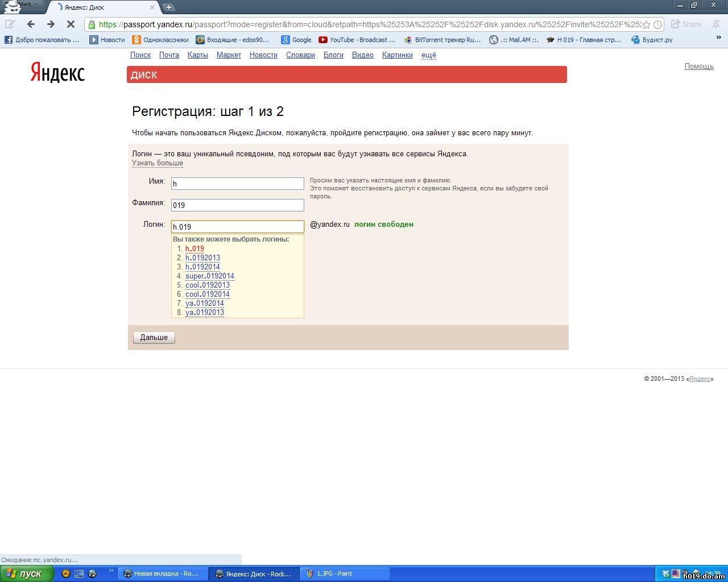Open the Будист.ру bookmark

[x=652, y=40]
